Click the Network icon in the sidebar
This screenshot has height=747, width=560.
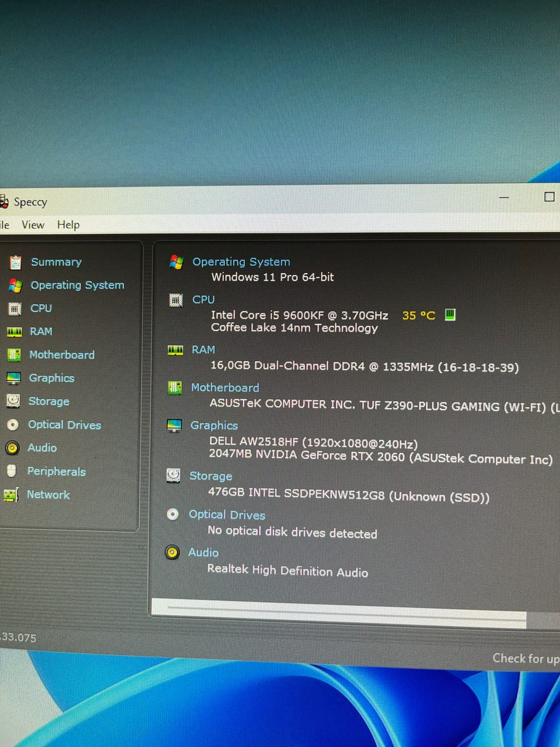[x=11, y=495]
